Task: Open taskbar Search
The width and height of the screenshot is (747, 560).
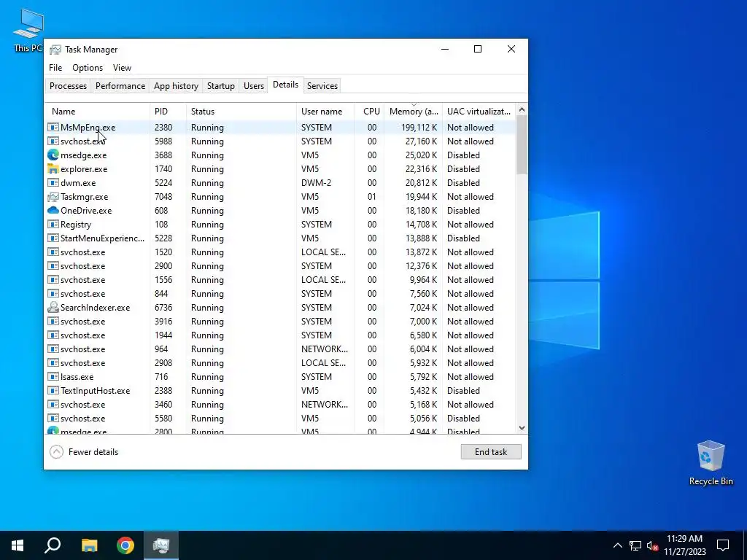Action: [53, 545]
